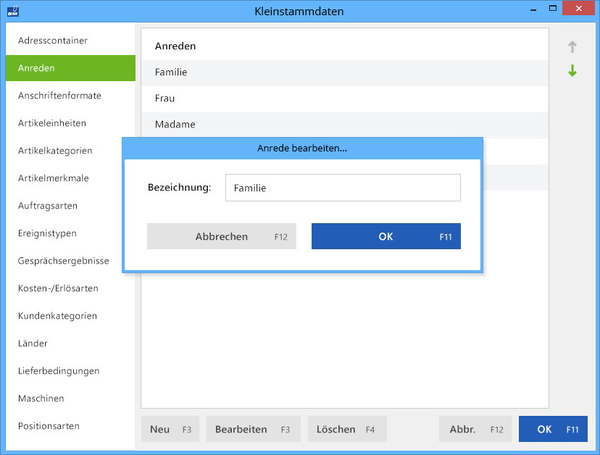
Task: Minimize the Kleinstammdaten window
Action: (x=533, y=9)
